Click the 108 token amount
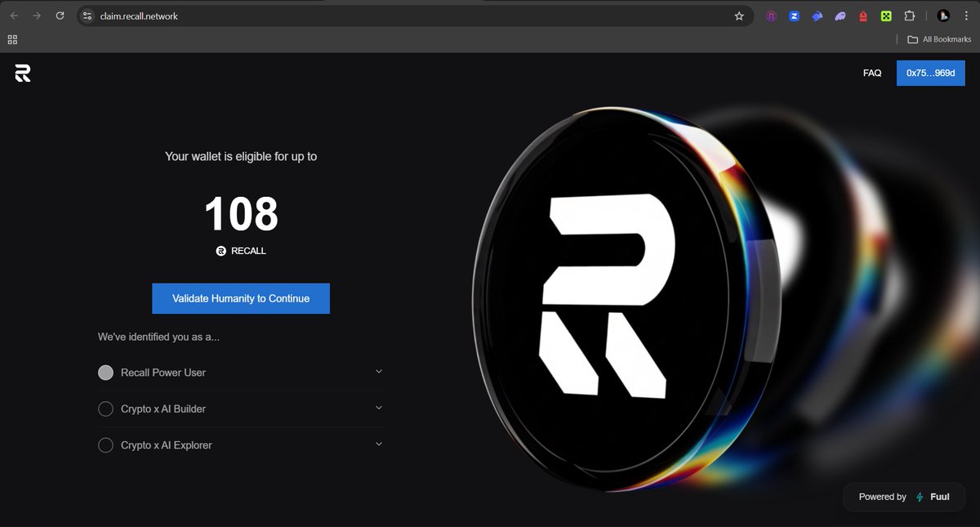This screenshot has width=980, height=527. click(x=241, y=214)
